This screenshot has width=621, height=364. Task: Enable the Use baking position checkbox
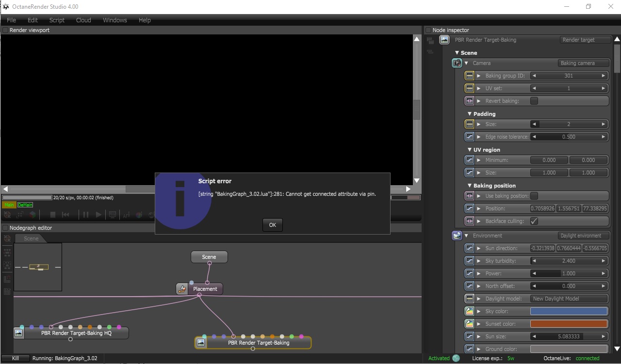[534, 196]
